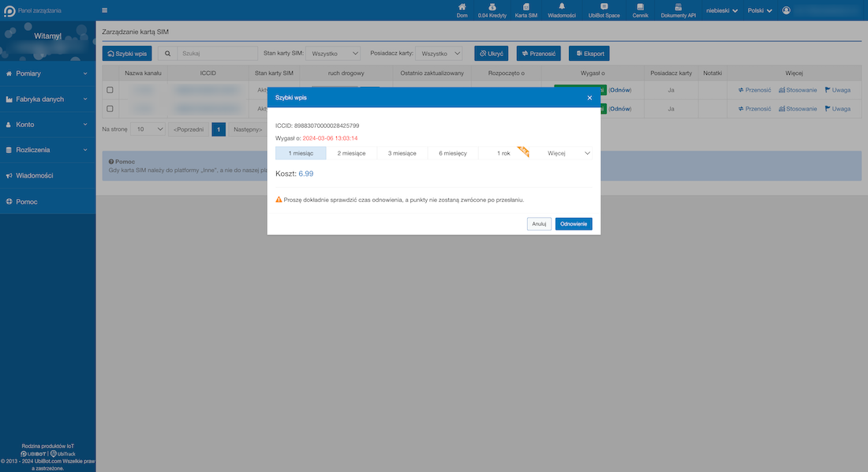Screen dimensions: 868x472
Task: Select the 2 miesiące renewal option
Action: point(351,153)
